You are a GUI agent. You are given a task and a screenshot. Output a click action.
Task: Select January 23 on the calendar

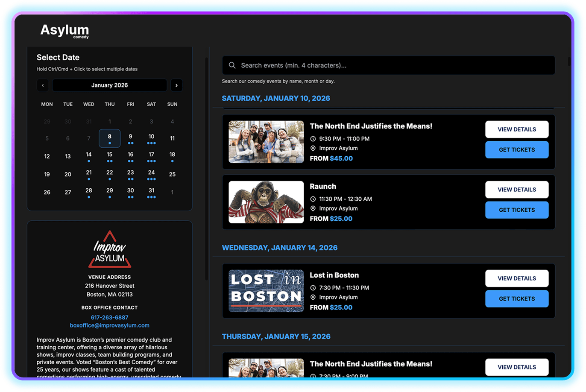(x=131, y=174)
